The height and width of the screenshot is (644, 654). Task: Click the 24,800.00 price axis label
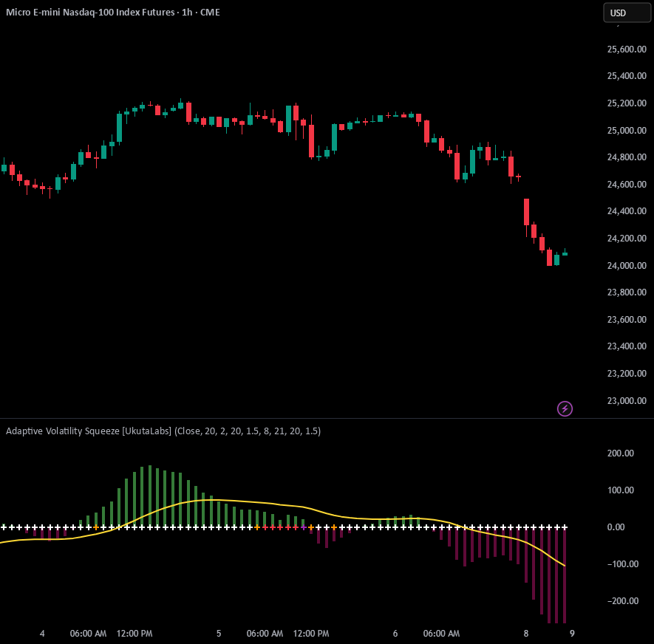click(x=627, y=157)
